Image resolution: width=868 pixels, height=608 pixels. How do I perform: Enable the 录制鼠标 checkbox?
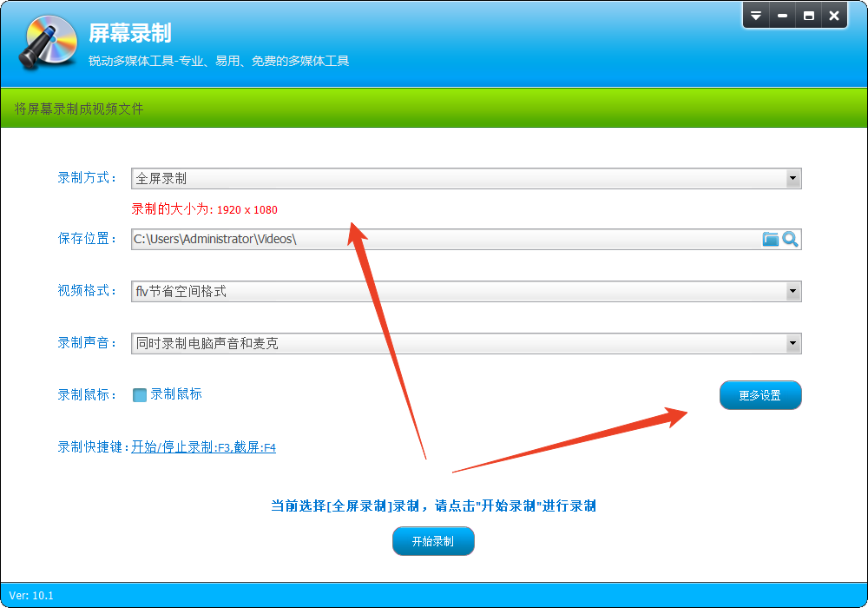pos(139,395)
